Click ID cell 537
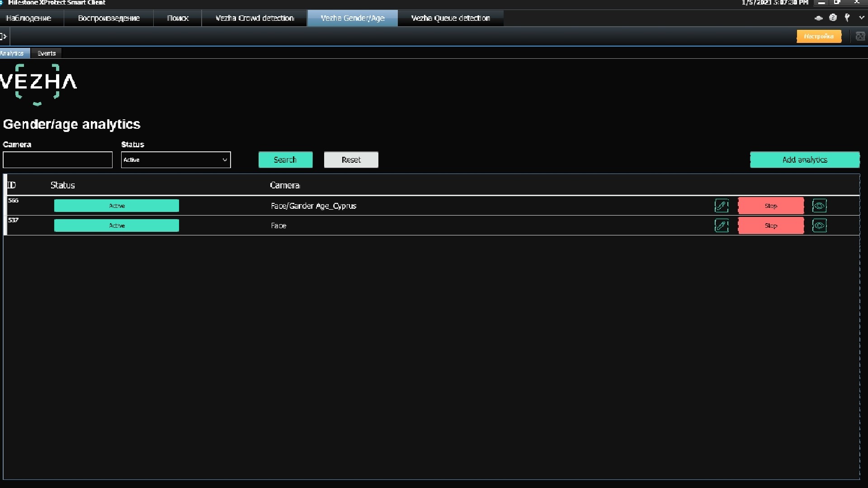 [x=14, y=220]
